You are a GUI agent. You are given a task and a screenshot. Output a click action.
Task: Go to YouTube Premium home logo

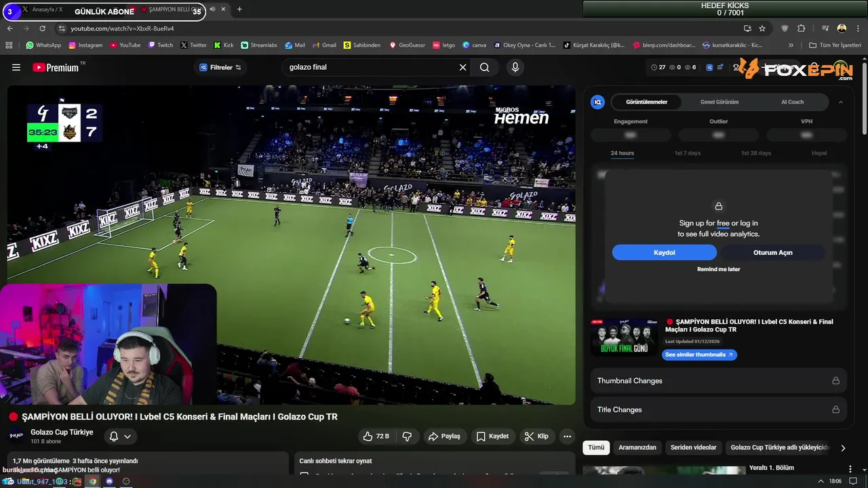56,67
